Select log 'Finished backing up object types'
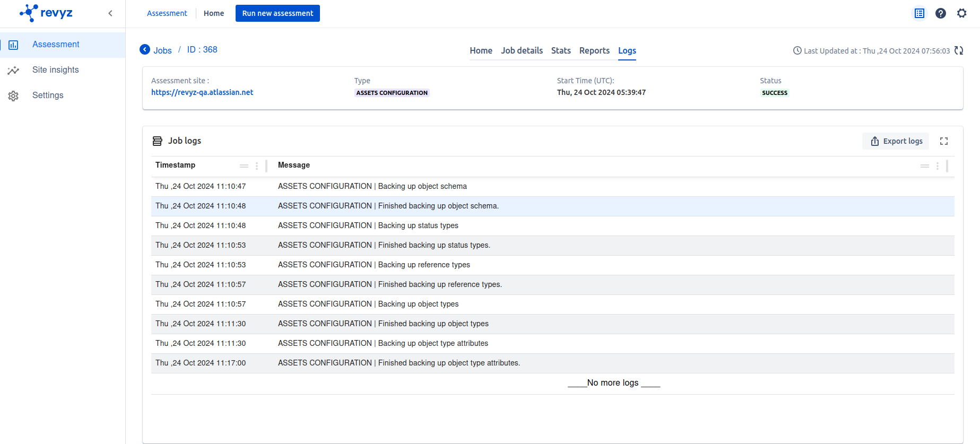Image resolution: width=980 pixels, height=444 pixels. click(552, 324)
